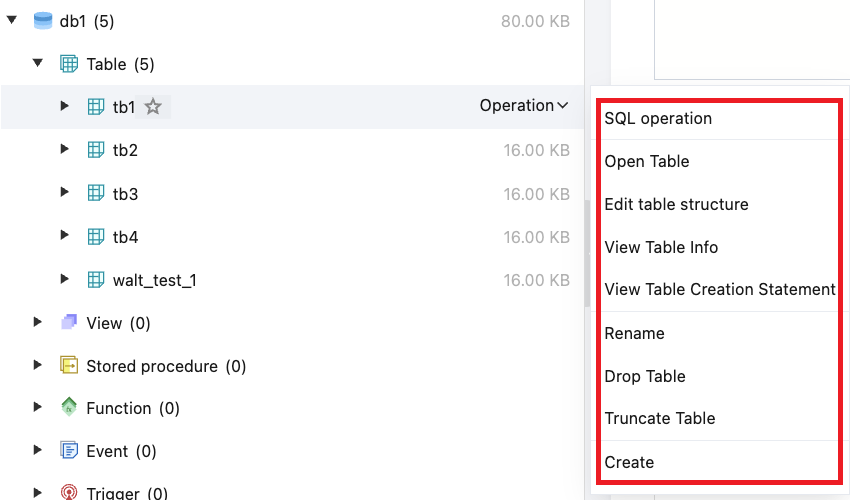Open the Operation dropdown for tb1
Image resolution: width=850 pixels, height=500 pixels.
pyautogui.click(x=524, y=106)
